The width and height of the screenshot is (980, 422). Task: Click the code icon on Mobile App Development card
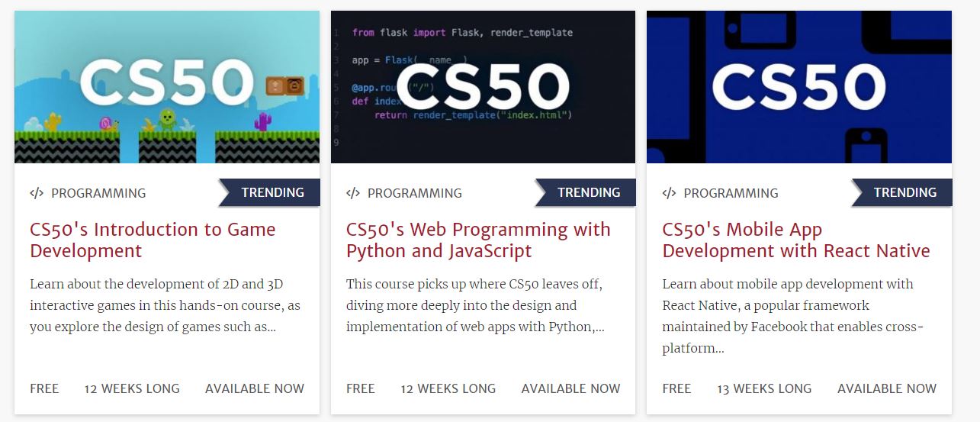tap(669, 193)
